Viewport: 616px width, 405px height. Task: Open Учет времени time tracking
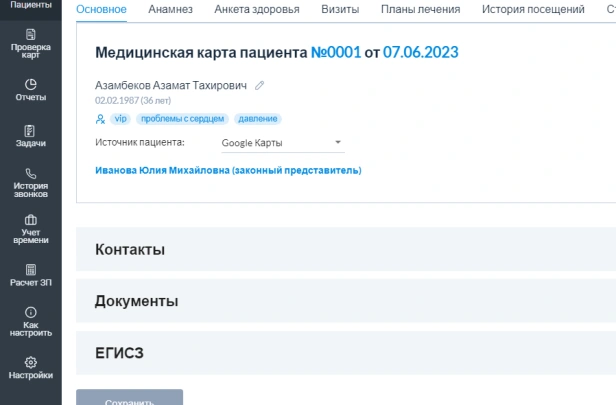pos(30,229)
